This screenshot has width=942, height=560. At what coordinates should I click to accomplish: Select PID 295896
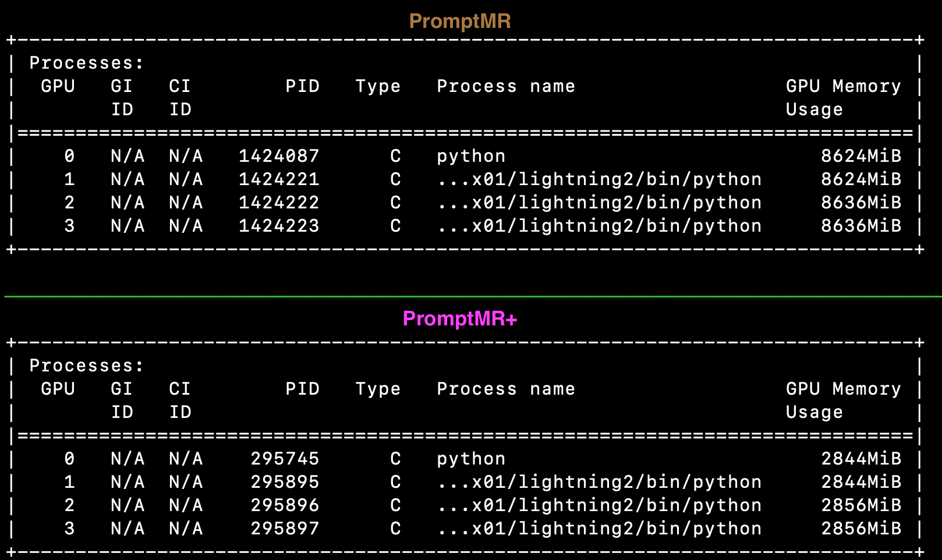coord(285,505)
